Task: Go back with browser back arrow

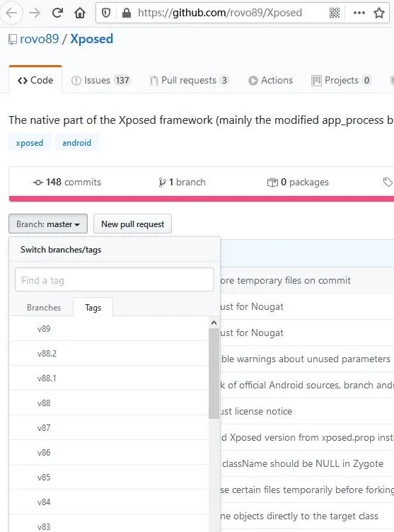Action: tap(11, 13)
